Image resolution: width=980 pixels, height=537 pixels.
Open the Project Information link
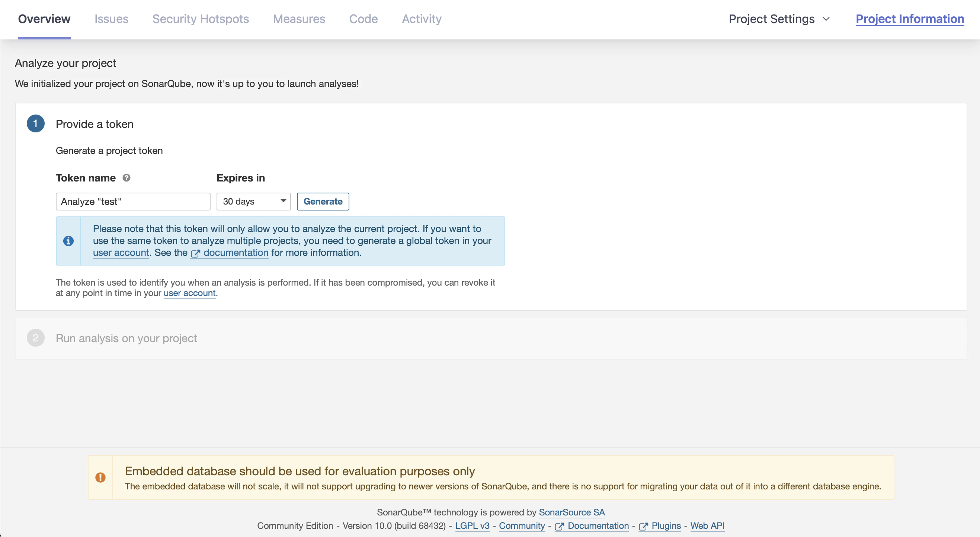click(x=910, y=19)
